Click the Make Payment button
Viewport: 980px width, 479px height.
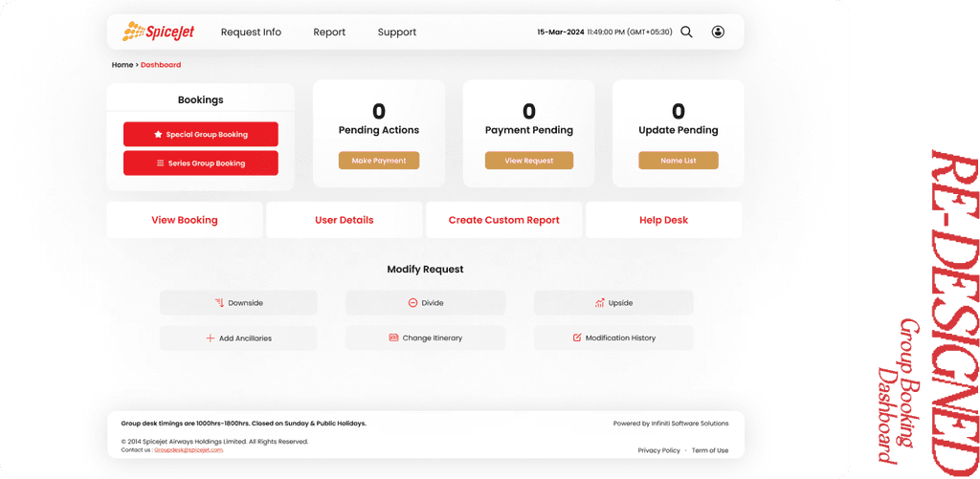(x=379, y=161)
